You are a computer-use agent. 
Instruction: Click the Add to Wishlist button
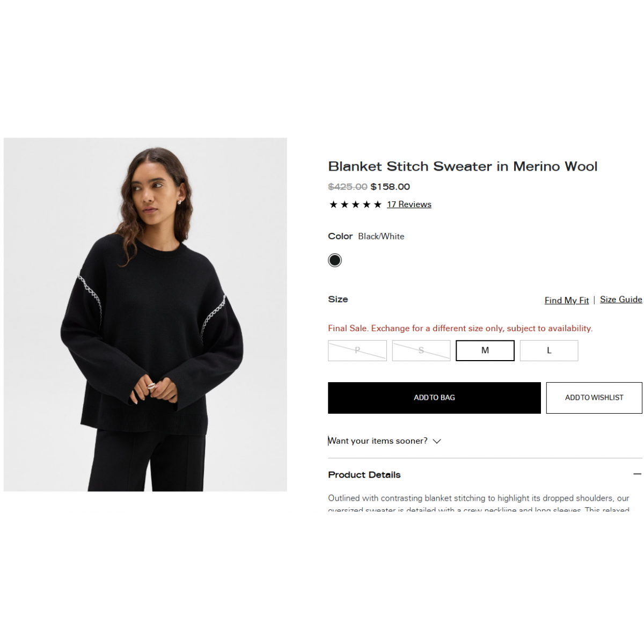pos(594,398)
